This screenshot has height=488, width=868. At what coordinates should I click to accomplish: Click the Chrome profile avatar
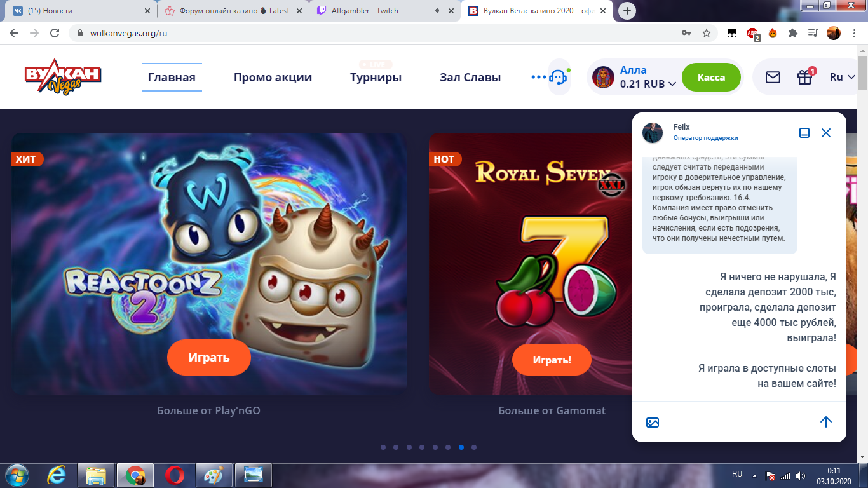(x=834, y=33)
